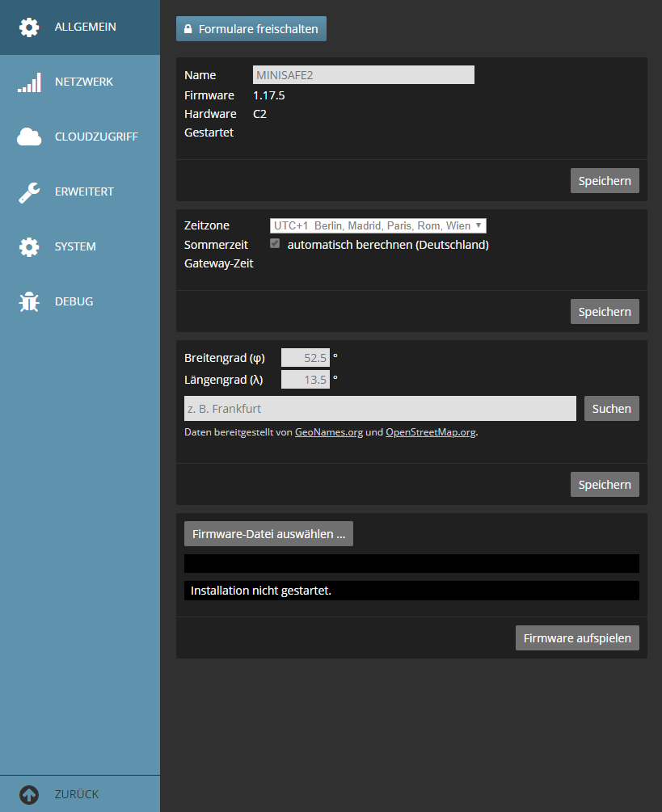662x812 pixels.
Task: Focus the location search field
Action: coord(380,409)
